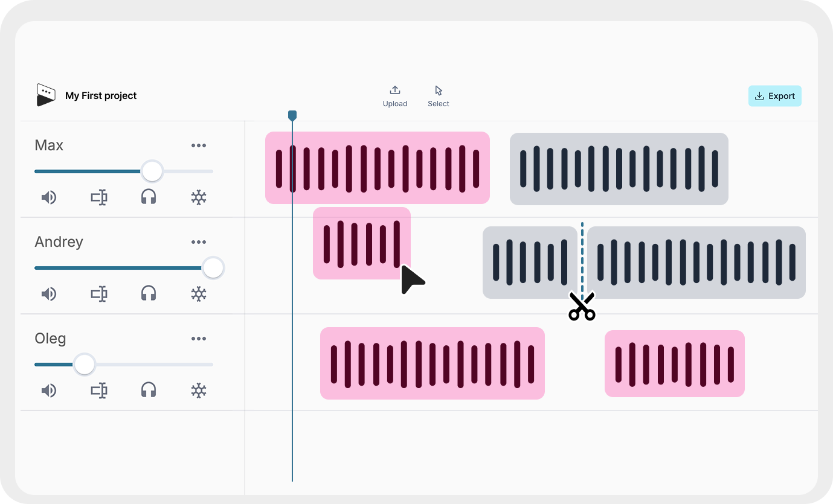
Task: Click the My First project title
Action: coord(101,95)
